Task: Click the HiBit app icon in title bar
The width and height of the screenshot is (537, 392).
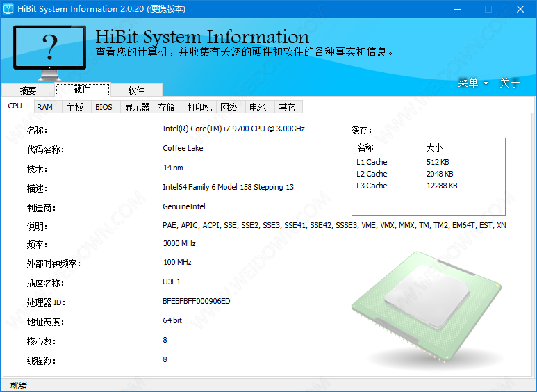Action: click(8, 9)
